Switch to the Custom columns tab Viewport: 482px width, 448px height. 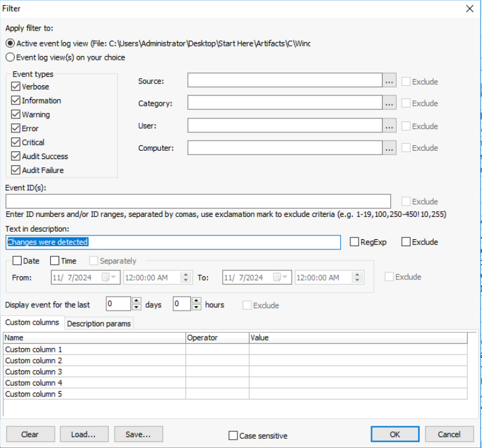(32, 323)
